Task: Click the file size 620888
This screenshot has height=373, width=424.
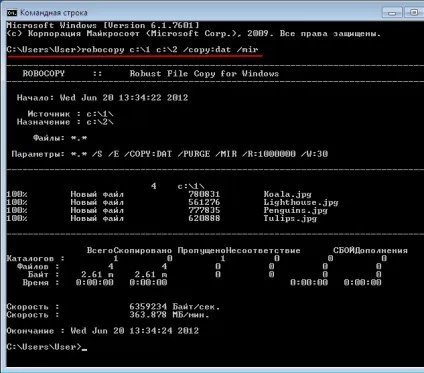Action: [x=204, y=218]
